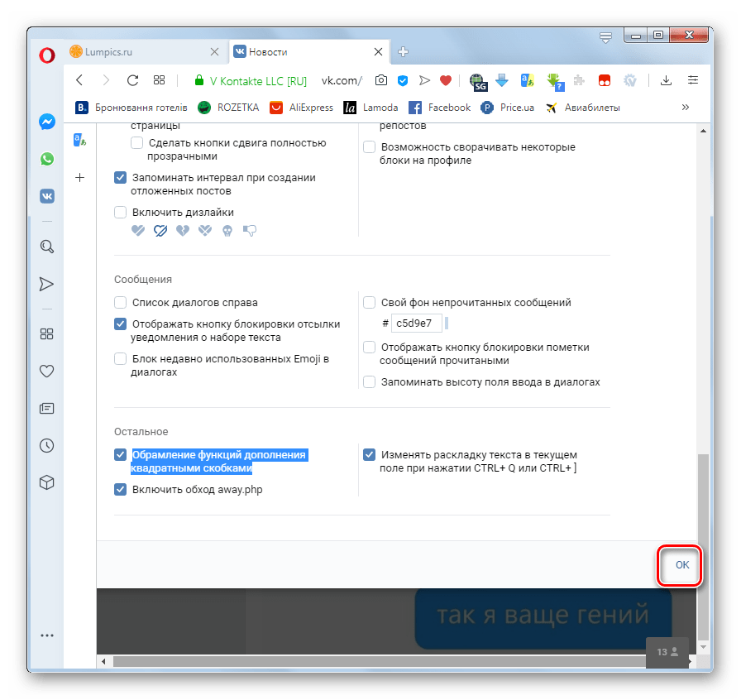Enable fully transparent shift buttons checkbox
Image resolution: width=741 pixels, height=700 pixels.
[137, 143]
